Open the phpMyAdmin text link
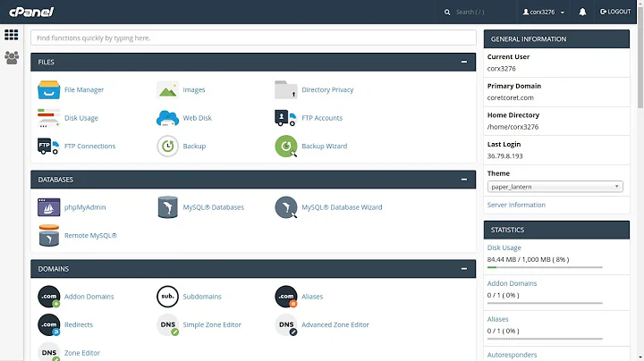The width and height of the screenshot is (644, 361). point(85,207)
